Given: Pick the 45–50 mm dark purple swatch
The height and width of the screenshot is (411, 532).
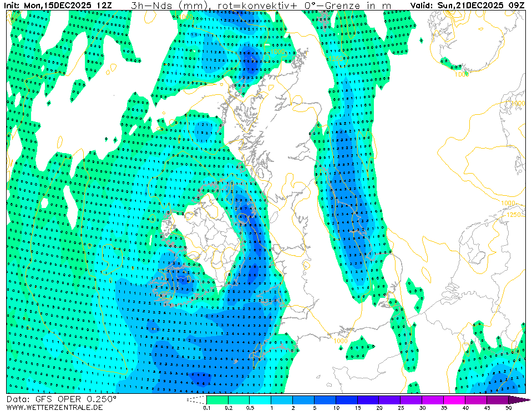Looking at the screenshot, I should point(498,399).
